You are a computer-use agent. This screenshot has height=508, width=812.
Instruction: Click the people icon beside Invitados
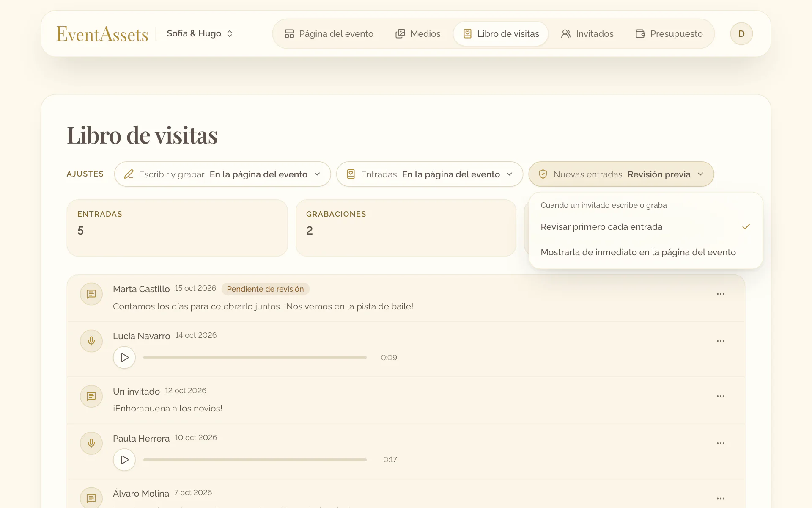566,34
